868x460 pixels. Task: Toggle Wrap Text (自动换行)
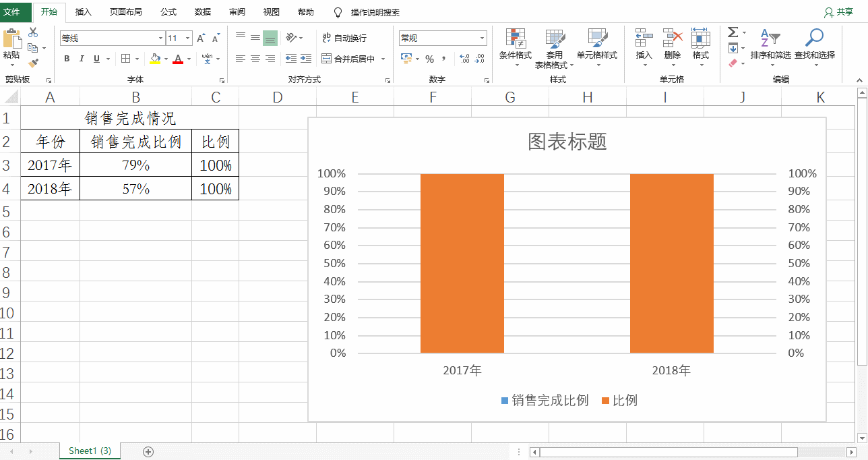pos(344,38)
